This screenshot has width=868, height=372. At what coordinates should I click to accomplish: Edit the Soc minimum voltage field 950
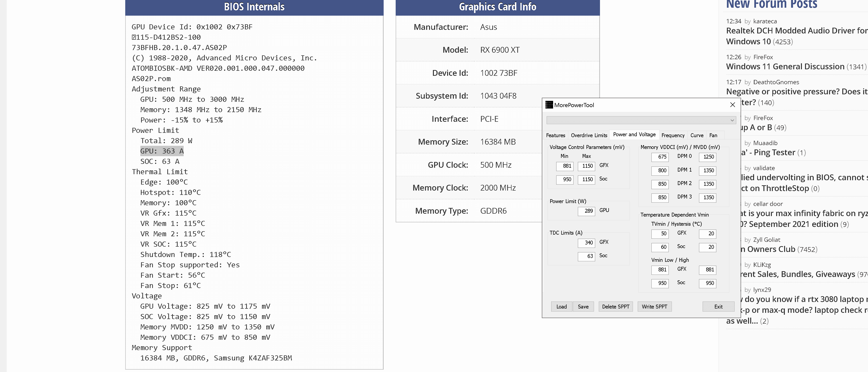tap(564, 180)
